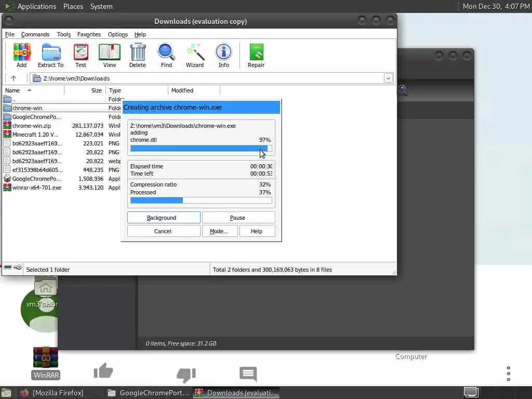Select the winrar-x64-701.exe file icon
Image resolution: width=532 pixels, height=399 pixels.
tap(7, 188)
